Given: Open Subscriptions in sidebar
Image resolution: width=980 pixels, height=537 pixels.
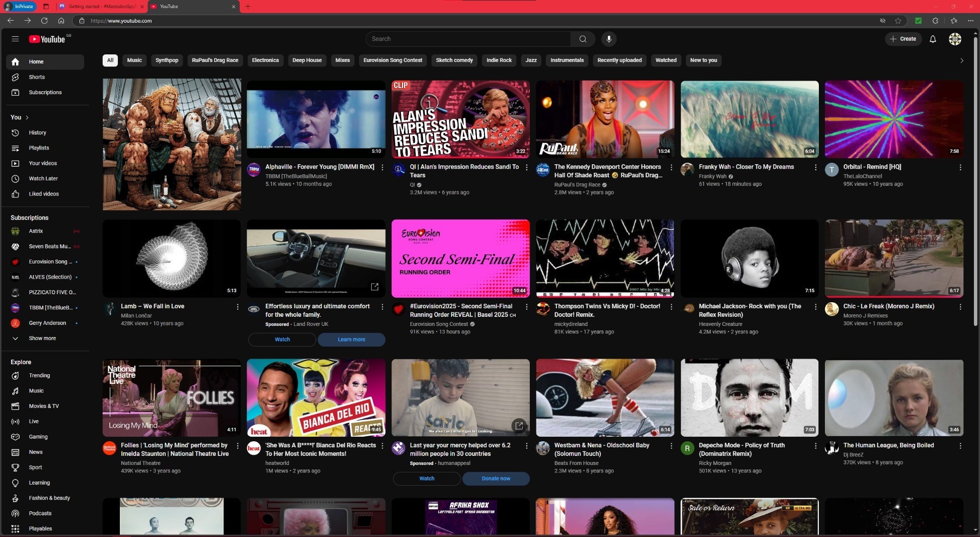Looking at the screenshot, I should click(45, 92).
